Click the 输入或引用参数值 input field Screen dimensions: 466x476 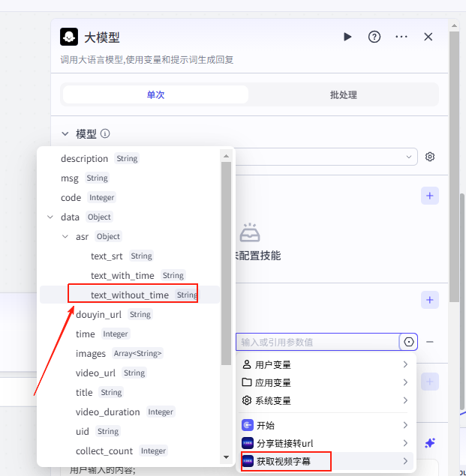click(317, 342)
